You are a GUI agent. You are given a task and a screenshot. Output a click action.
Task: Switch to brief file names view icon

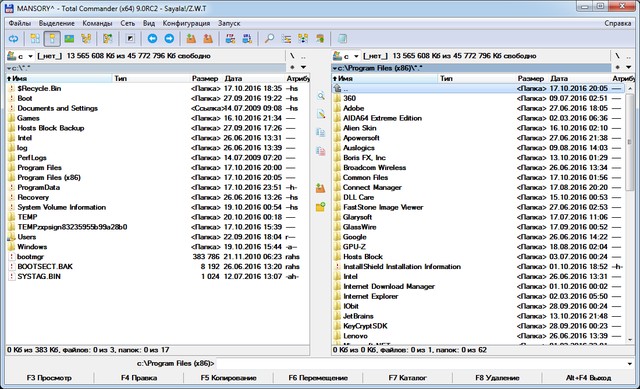[x=35, y=39]
